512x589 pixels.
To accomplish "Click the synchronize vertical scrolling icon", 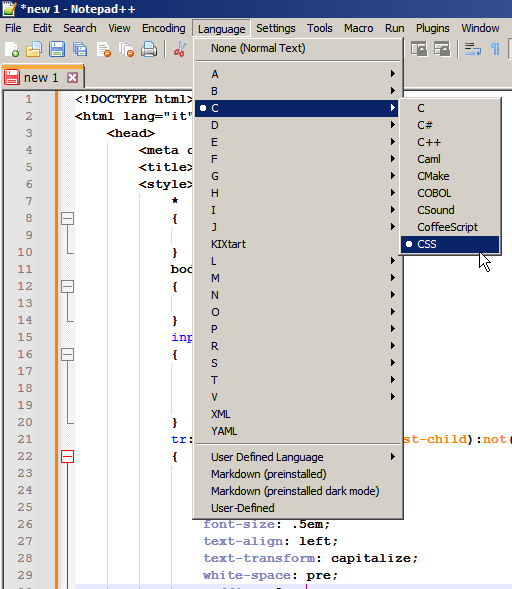I will click(419, 49).
